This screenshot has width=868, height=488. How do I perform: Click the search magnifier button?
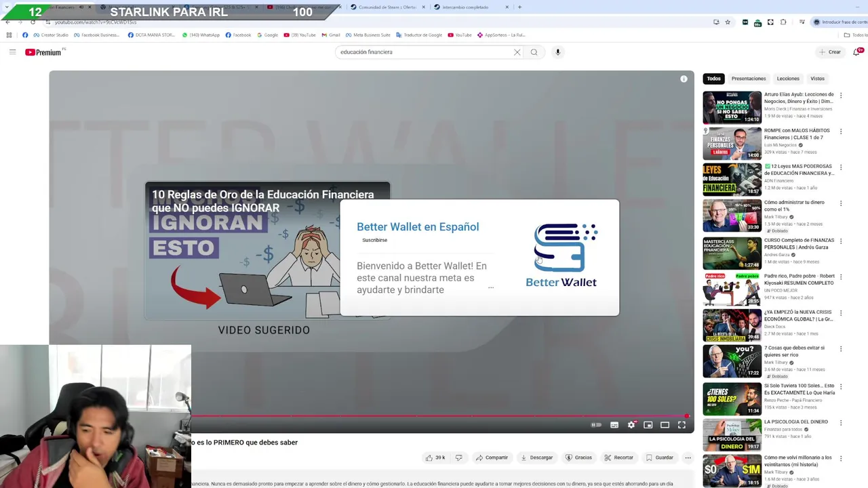[x=534, y=52]
